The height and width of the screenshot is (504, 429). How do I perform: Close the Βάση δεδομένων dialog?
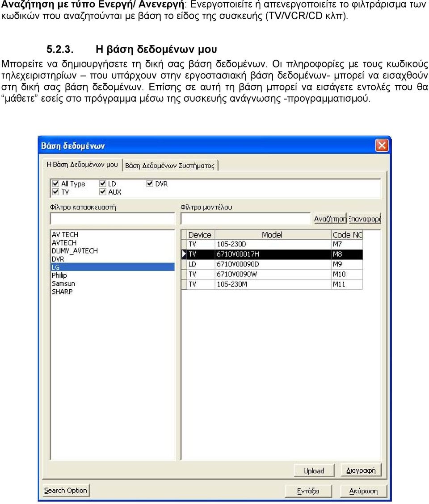click(382, 146)
